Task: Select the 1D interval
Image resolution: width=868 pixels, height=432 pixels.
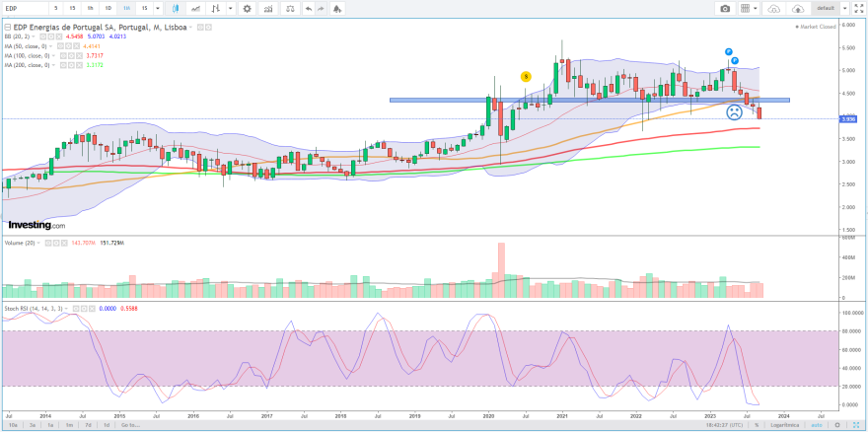Action: [x=109, y=8]
